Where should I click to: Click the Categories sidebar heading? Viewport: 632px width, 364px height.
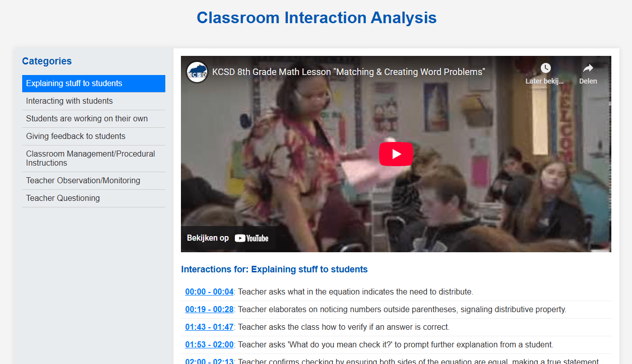pyautogui.click(x=47, y=61)
